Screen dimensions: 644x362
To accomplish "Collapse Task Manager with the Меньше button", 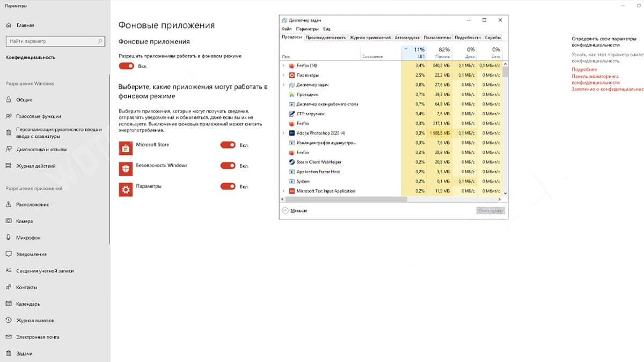I will (295, 211).
